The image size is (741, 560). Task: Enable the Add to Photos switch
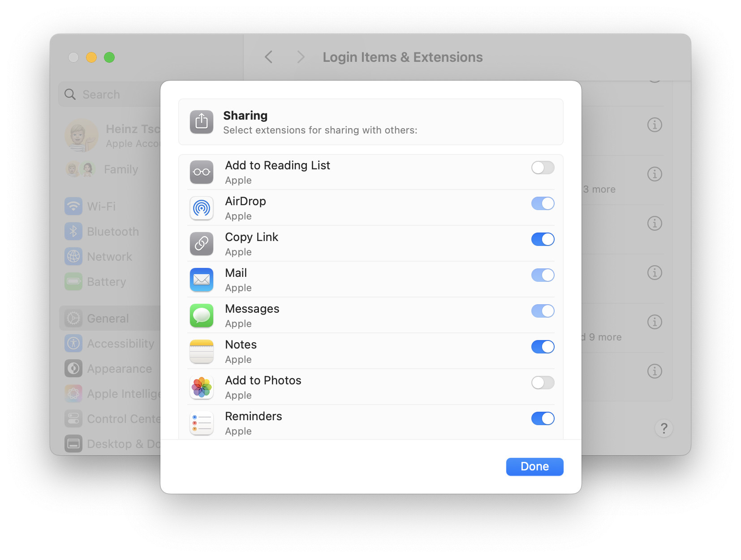(543, 383)
